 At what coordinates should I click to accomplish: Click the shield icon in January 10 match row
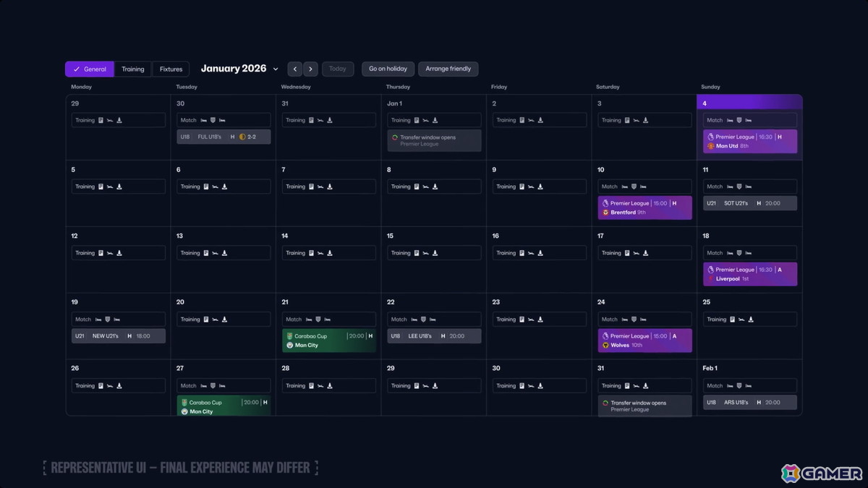pyautogui.click(x=634, y=187)
